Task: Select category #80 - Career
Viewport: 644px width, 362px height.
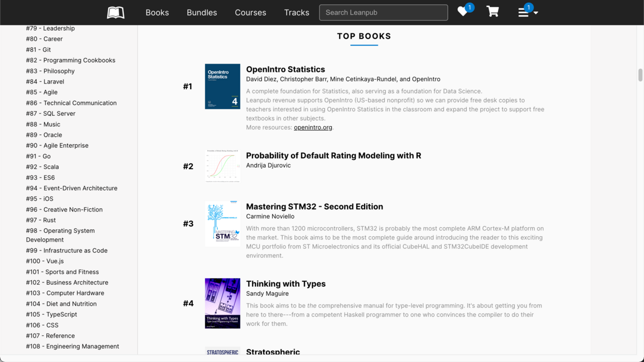Action: [x=45, y=39]
